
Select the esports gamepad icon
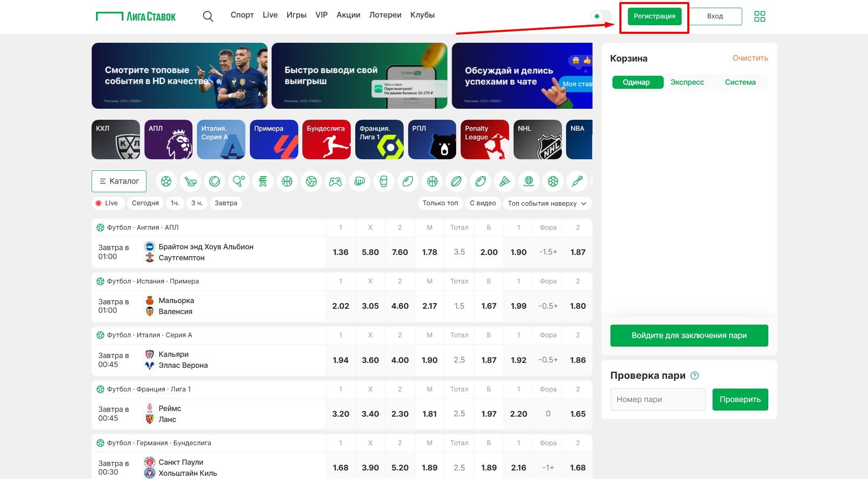click(x=335, y=181)
